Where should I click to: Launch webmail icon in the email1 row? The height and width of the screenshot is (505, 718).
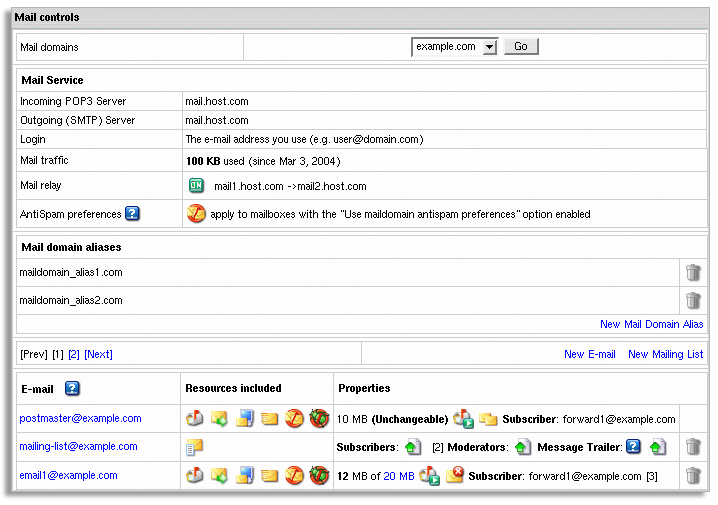pyautogui.click(x=430, y=476)
